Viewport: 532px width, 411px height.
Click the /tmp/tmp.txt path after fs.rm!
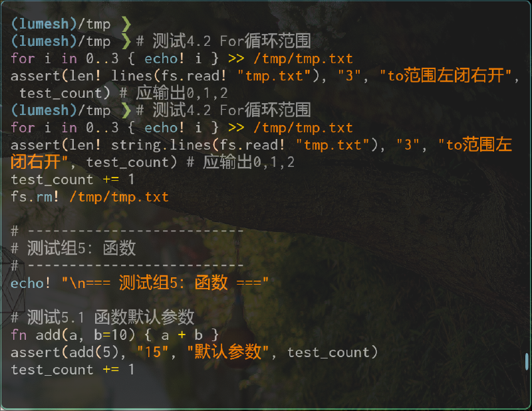point(119,197)
